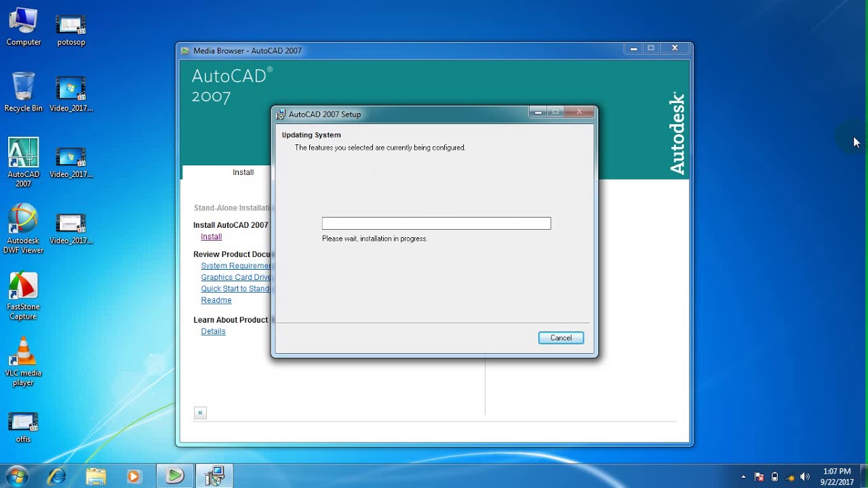Open the System Requirements link
This screenshot has width=868, height=488.
[236, 266]
